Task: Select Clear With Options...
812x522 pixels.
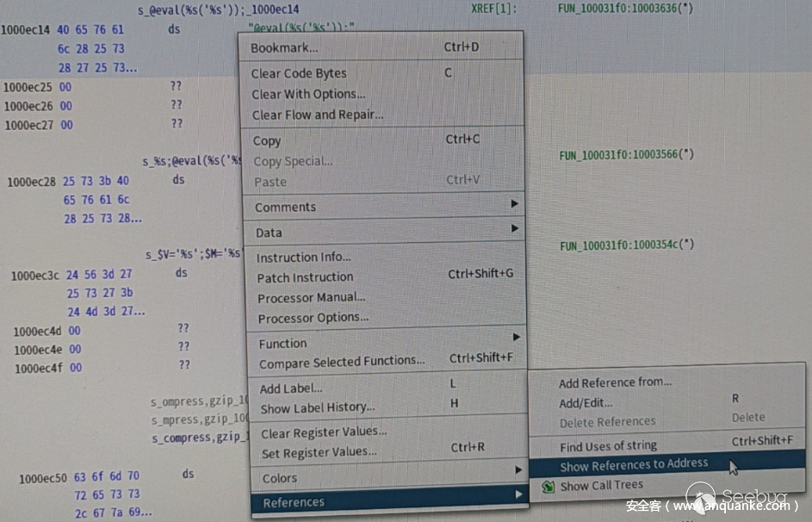Action: tap(307, 94)
